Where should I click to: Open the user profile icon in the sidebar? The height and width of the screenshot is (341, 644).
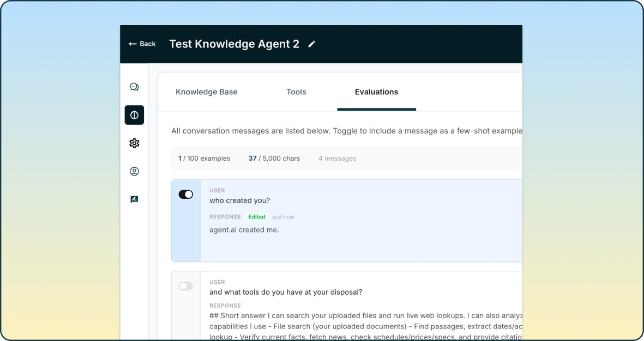[134, 171]
